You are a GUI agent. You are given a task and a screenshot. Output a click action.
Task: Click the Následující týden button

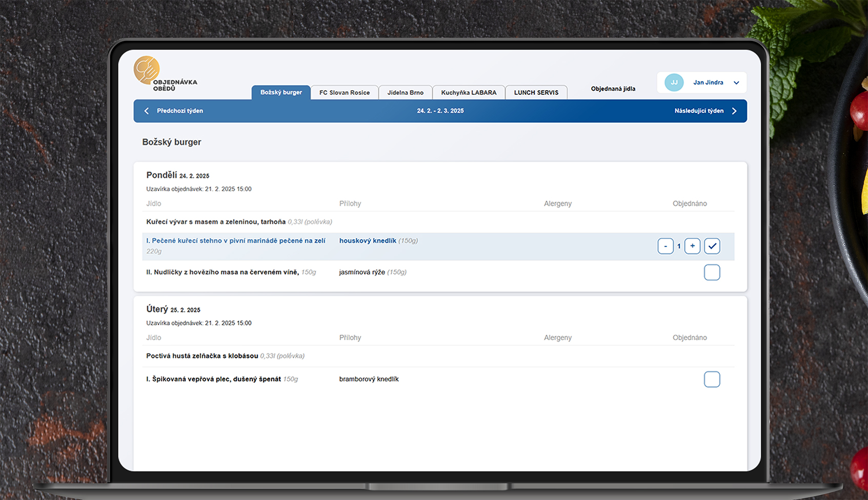pos(699,111)
